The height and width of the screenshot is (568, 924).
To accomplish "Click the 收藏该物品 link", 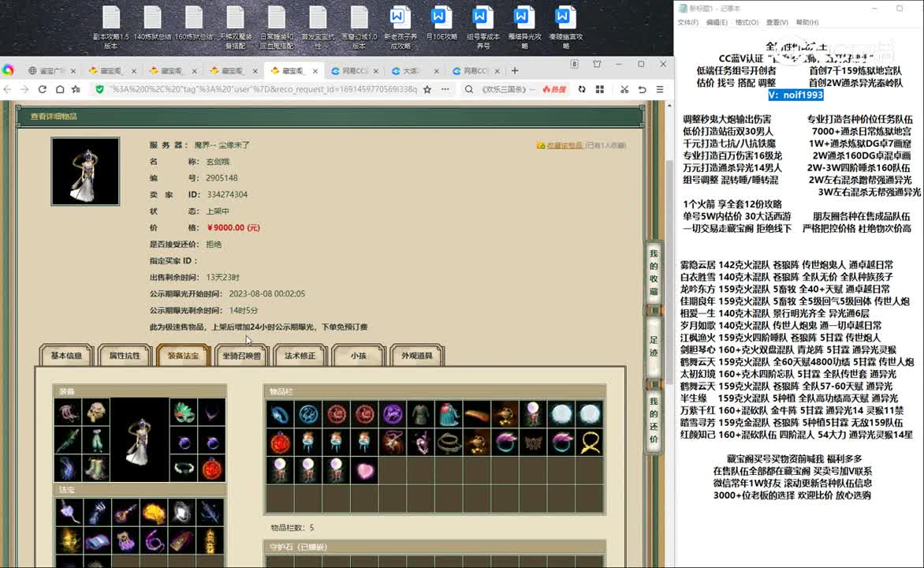I will click(564, 145).
